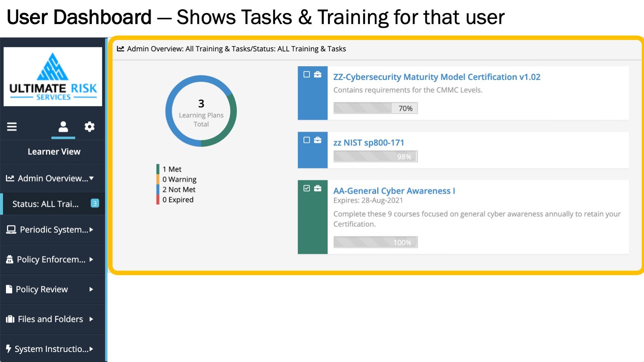
Task: Open the Policy Review menu item
Action: point(53,289)
